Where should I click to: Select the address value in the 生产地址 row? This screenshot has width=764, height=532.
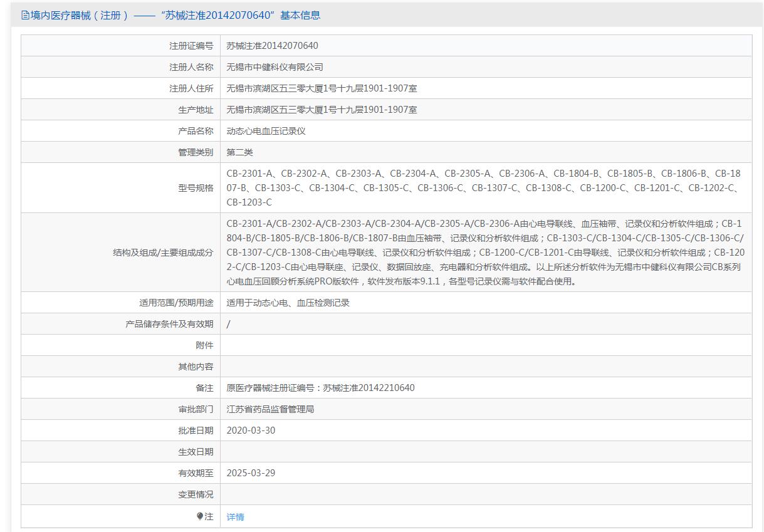pyautogui.click(x=322, y=110)
